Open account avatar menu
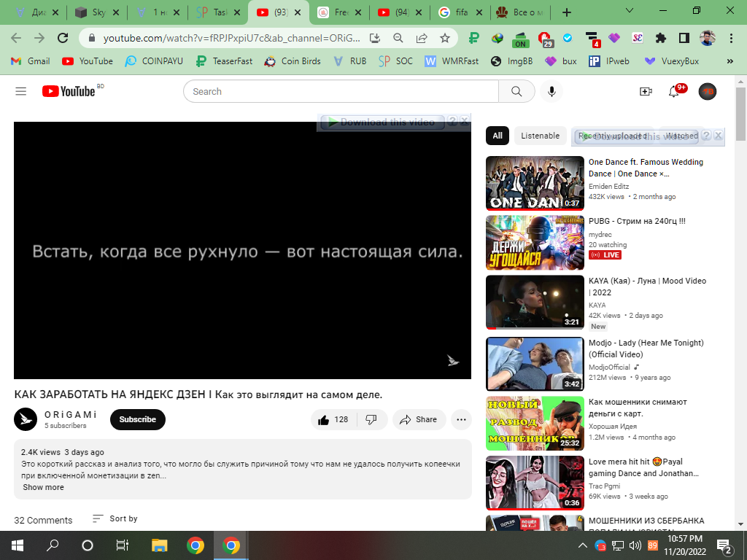This screenshot has height=560, width=747. pos(708,91)
